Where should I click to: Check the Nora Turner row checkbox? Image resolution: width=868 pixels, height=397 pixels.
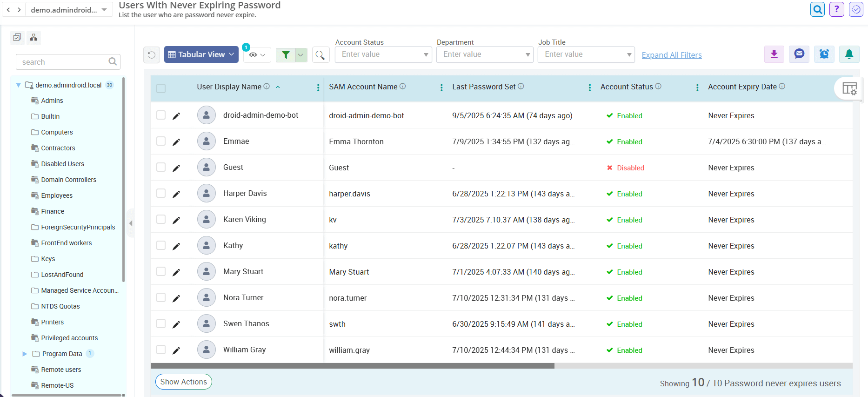[x=161, y=297]
